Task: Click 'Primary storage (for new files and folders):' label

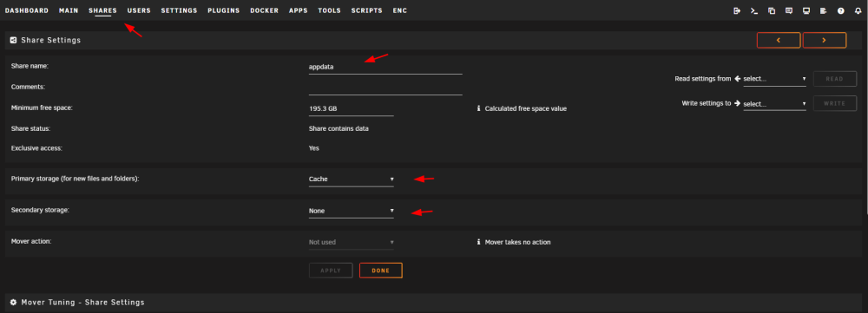Action: [x=75, y=179]
